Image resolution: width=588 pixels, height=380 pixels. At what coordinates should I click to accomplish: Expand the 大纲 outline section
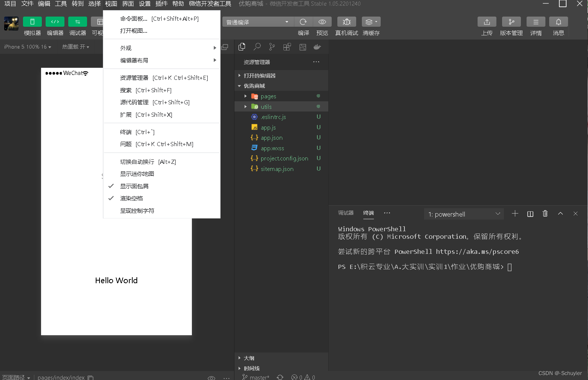tap(281, 358)
